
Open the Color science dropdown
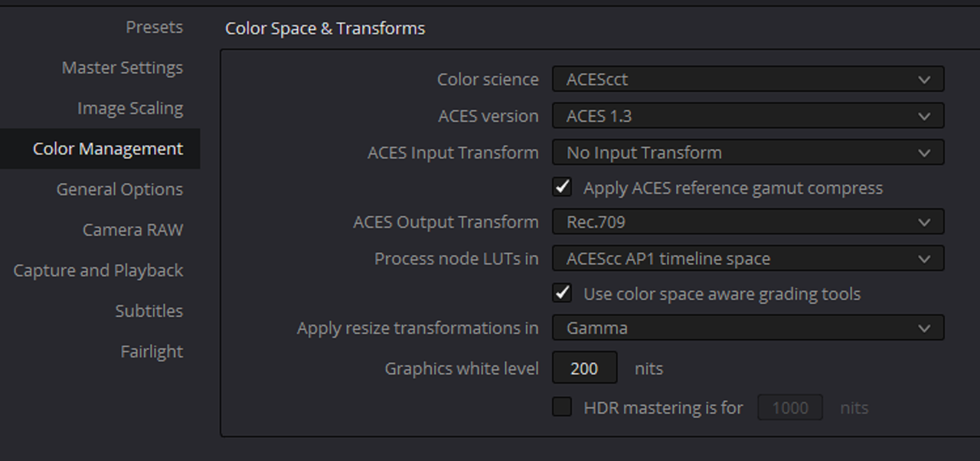pos(748,79)
